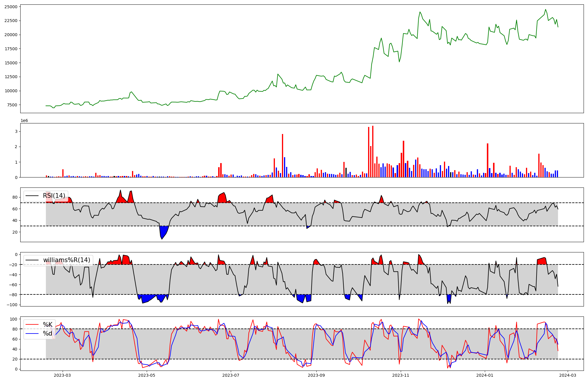588x382 pixels.
Task: Click the red %K legend line sample
Action: pyautogui.click(x=32, y=325)
